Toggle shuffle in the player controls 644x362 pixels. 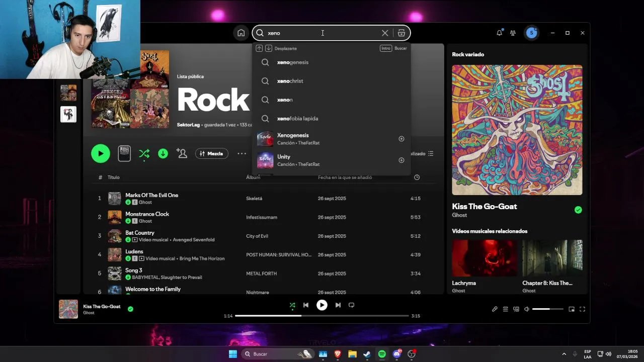(292, 305)
